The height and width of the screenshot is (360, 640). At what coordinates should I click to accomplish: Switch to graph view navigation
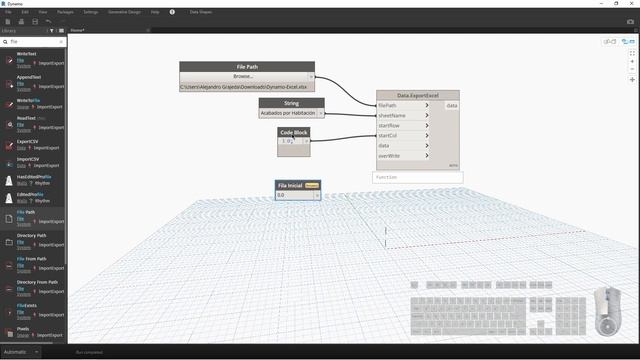point(628,42)
